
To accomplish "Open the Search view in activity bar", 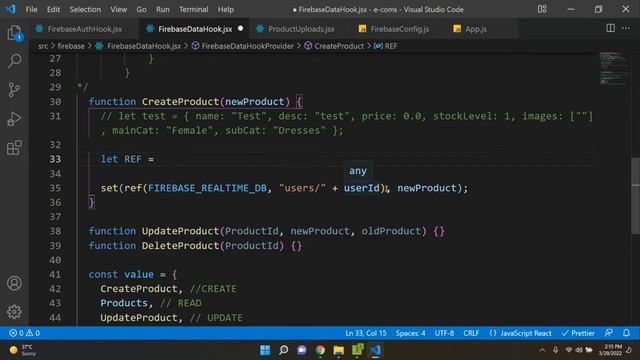I will 14,61.
